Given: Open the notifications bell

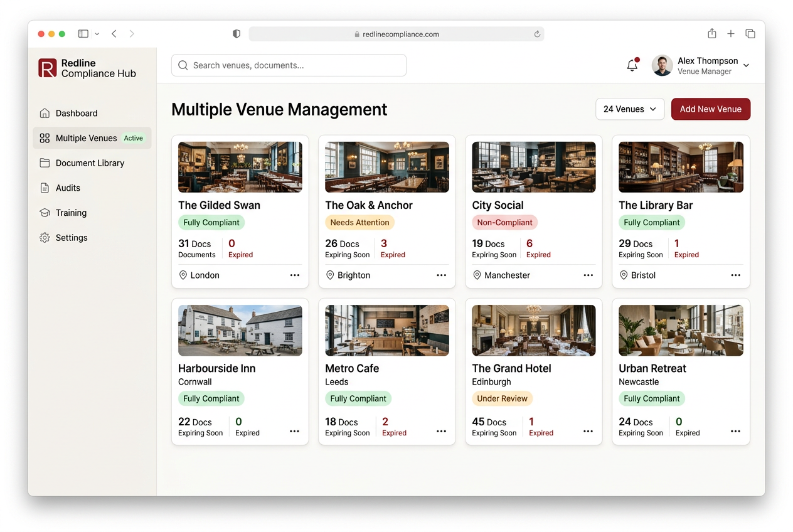Looking at the screenshot, I should pos(632,65).
